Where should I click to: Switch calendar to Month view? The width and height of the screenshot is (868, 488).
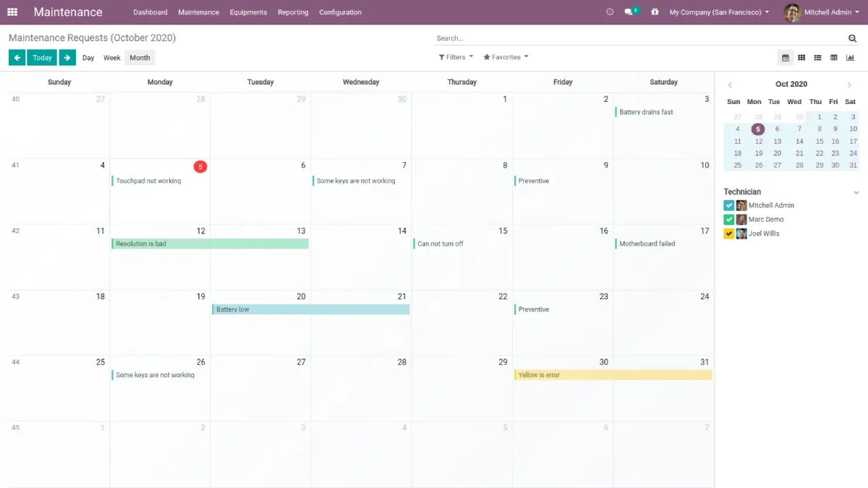click(140, 58)
